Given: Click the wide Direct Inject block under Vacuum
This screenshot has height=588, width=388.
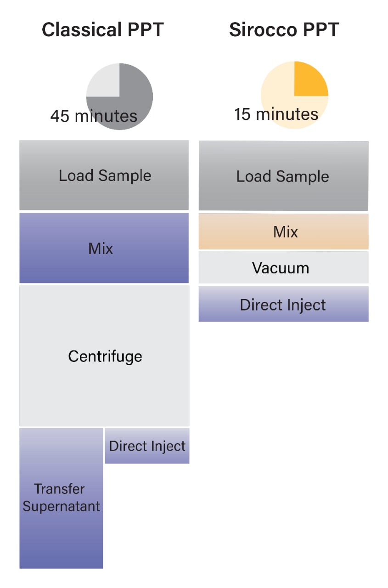Looking at the screenshot, I should [x=283, y=304].
